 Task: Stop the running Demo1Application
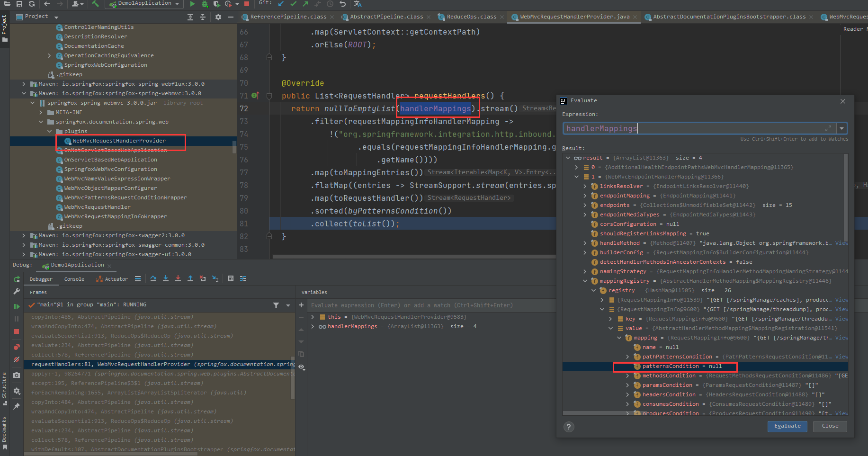(x=246, y=4)
